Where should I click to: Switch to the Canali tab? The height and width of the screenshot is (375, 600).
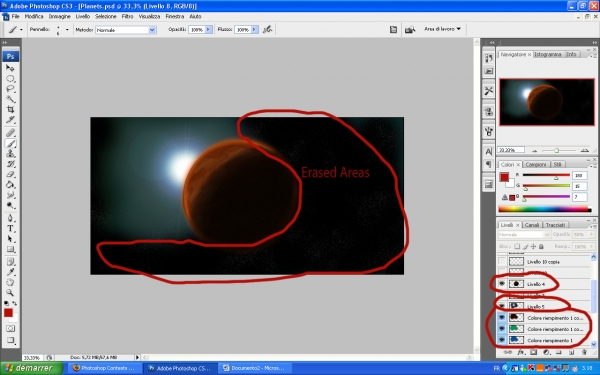click(532, 225)
